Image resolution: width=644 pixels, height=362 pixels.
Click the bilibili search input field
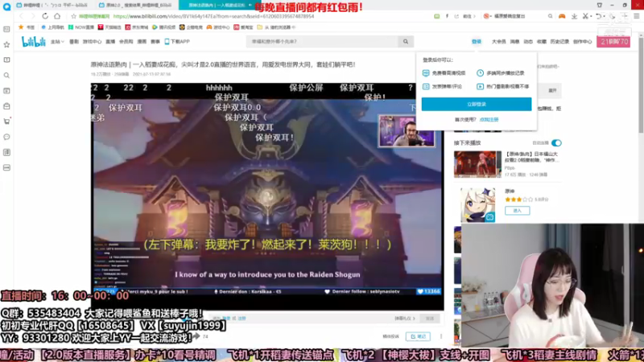[322, 42]
